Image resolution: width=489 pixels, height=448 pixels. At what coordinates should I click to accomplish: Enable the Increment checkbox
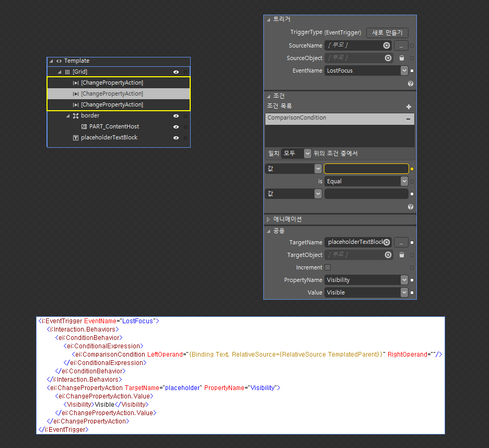tap(328, 267)
